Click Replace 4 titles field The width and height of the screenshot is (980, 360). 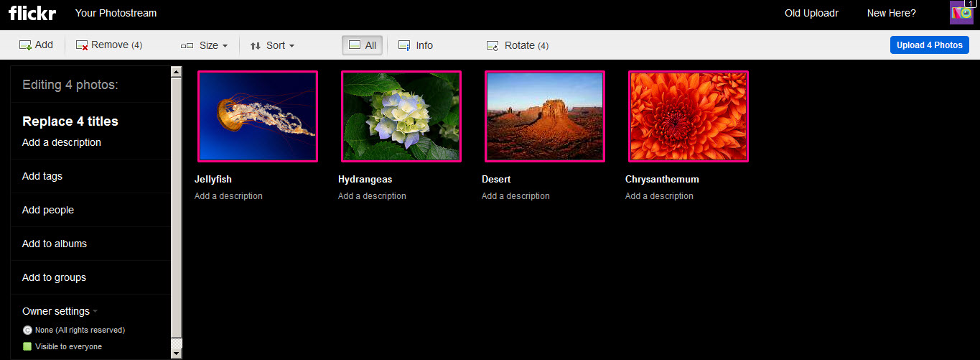click(70, 121)
